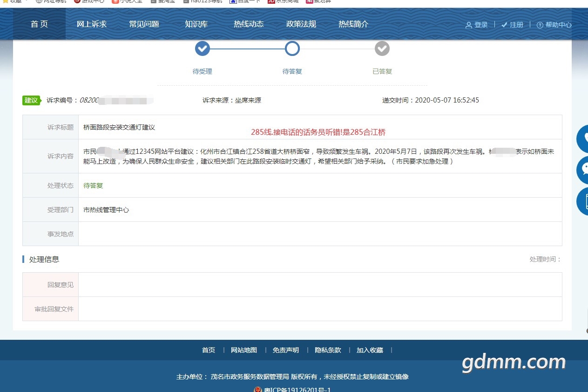The height and width of the screenshot is (392, 588).
Task: Open the 网上诉求 navigation menu
Action: 92,24
